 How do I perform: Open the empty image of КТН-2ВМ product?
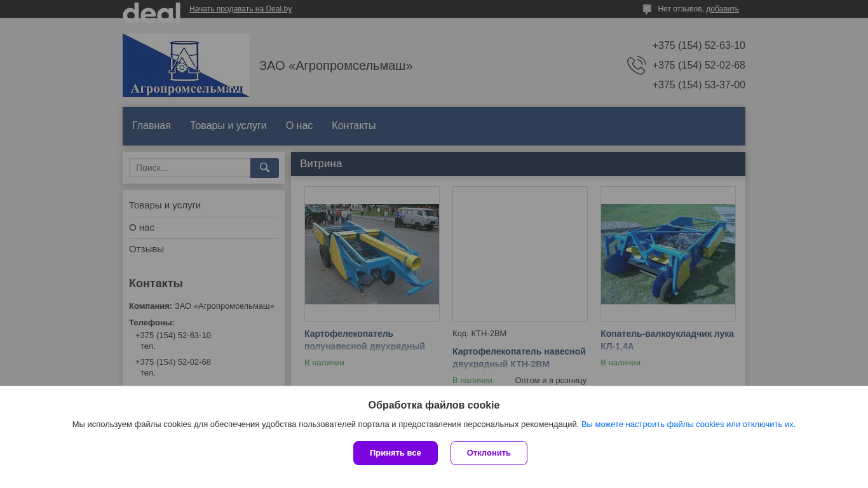tap(520, 254)
